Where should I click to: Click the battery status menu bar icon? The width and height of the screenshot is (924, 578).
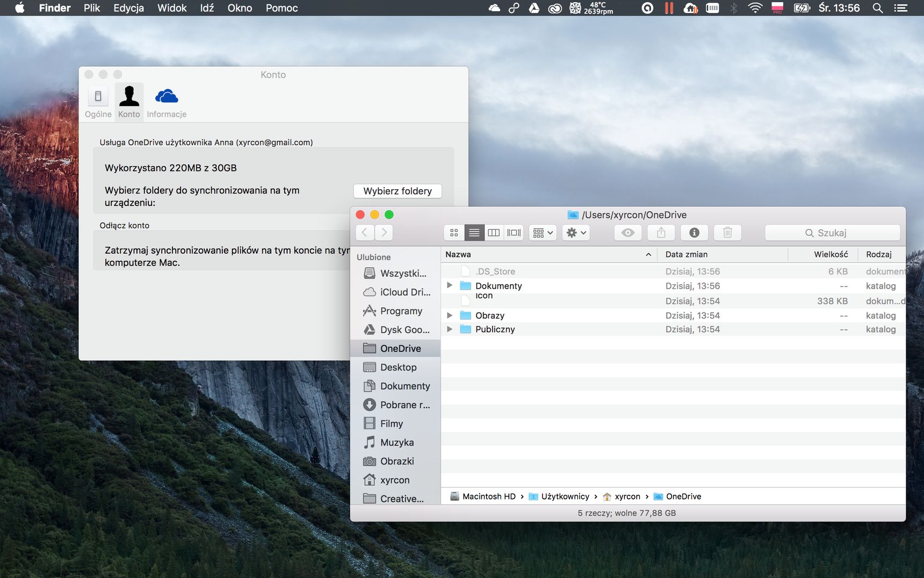802,8
